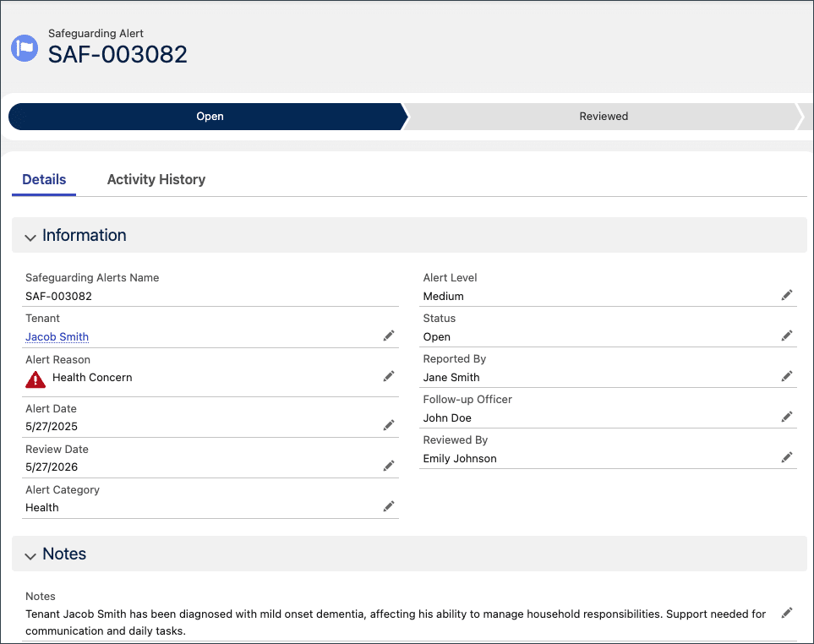
Task: Click the Review Date edit pencil
Action: pos(389,466)
